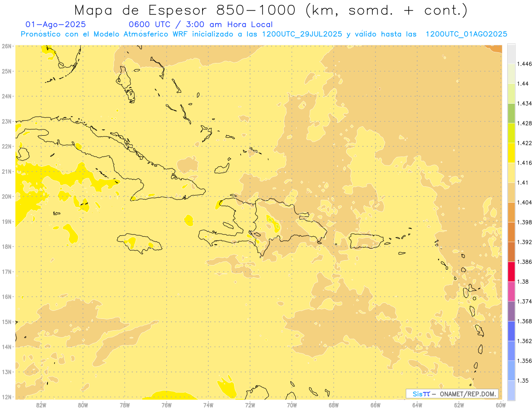Click the 74W longitude label
Image resolution: width=532 pixels, height=411 pixels.
208,405
